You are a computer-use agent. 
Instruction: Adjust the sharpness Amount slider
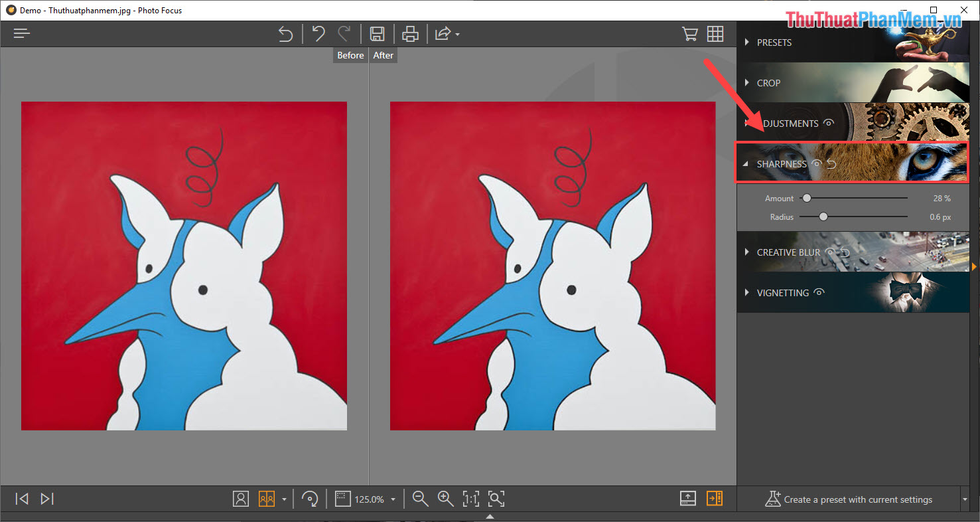pos(806,197)
